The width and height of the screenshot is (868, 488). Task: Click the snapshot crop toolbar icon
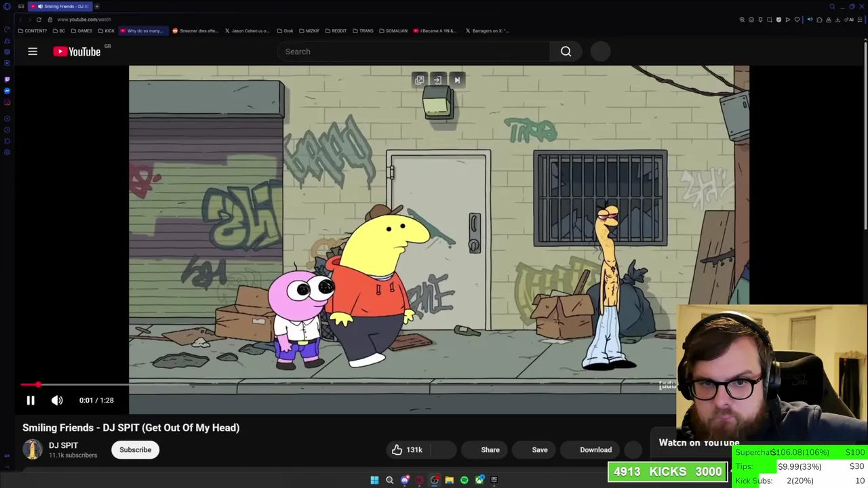point(770,20)
